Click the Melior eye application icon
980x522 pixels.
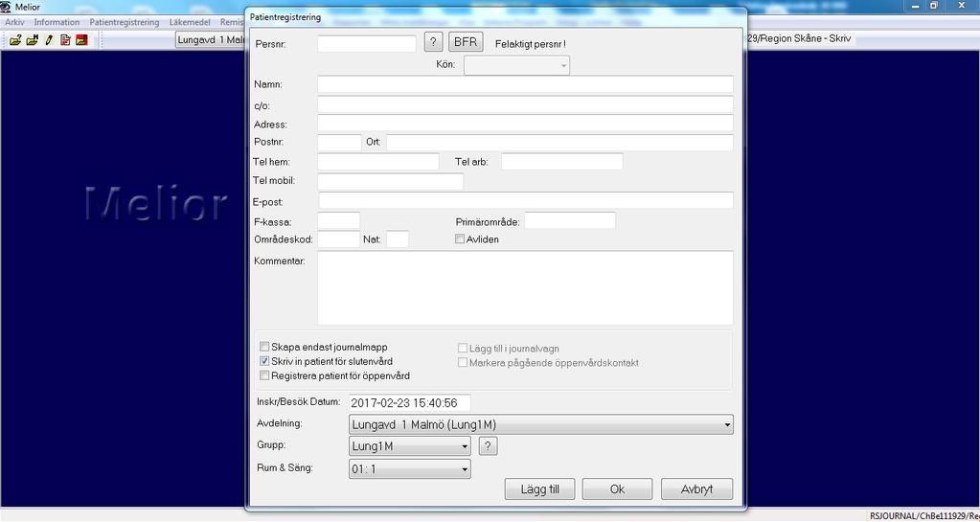point(7,6)
